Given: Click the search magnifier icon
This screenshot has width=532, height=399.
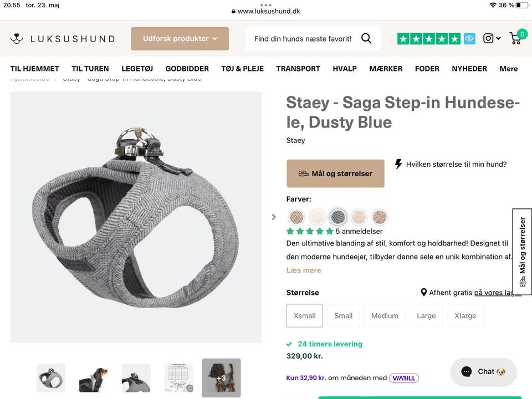Looking at the screenshot, I should tap(366, 39).
